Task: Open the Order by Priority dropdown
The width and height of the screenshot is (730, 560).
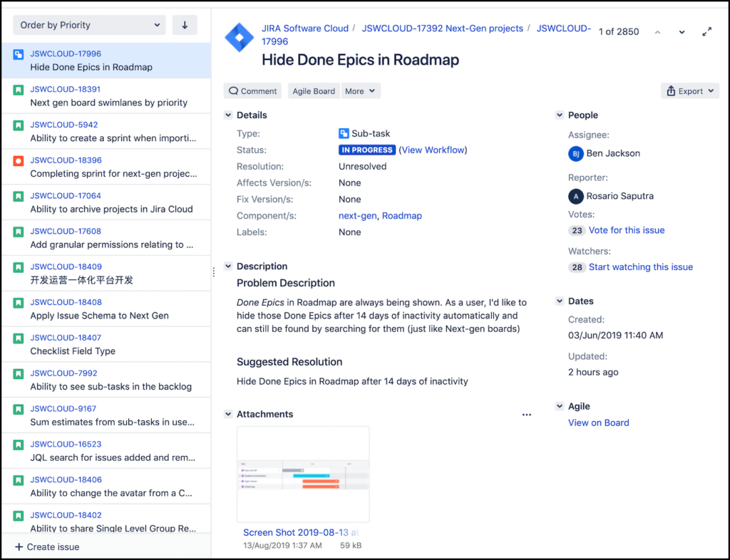Action: tap(88, 24)
